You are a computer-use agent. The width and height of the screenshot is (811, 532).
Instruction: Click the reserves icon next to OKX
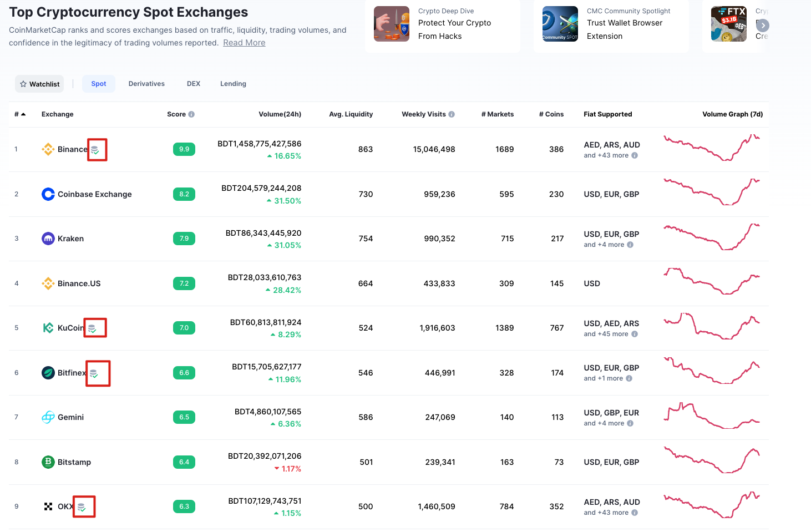click(82, 507)
